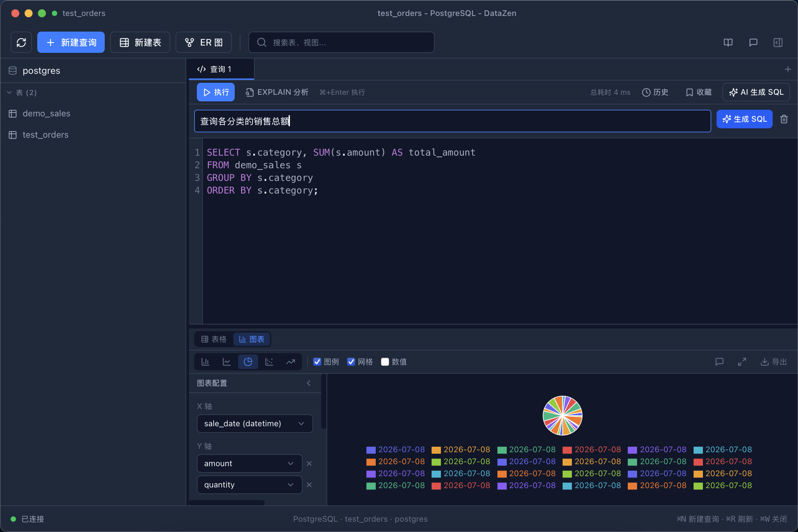This screenshot has width=798, height=532.
Task: Click the first-row teal legend swatch
Action: point(698,450)
